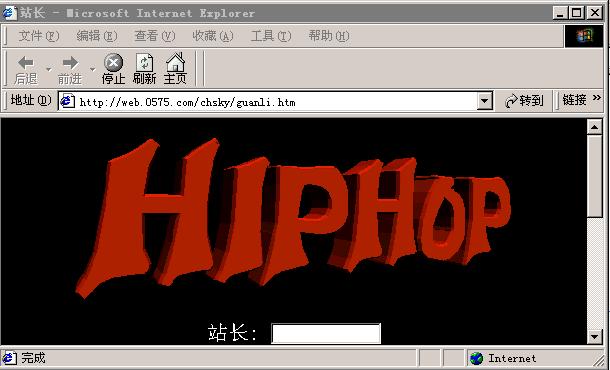
Task: Expand the address bar URL dropdown
Action: 484,101
